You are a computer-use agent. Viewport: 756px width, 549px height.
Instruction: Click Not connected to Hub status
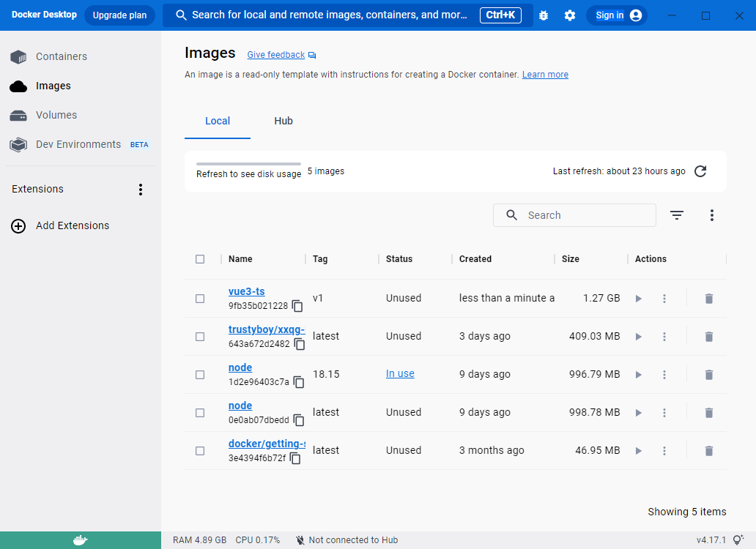click(x=347, y=540)
